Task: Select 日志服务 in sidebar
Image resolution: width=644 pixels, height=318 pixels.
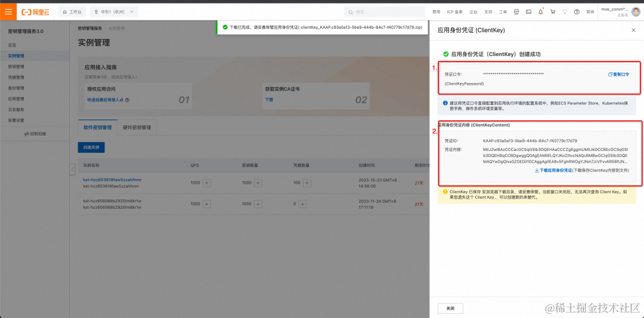Action: 16,110
